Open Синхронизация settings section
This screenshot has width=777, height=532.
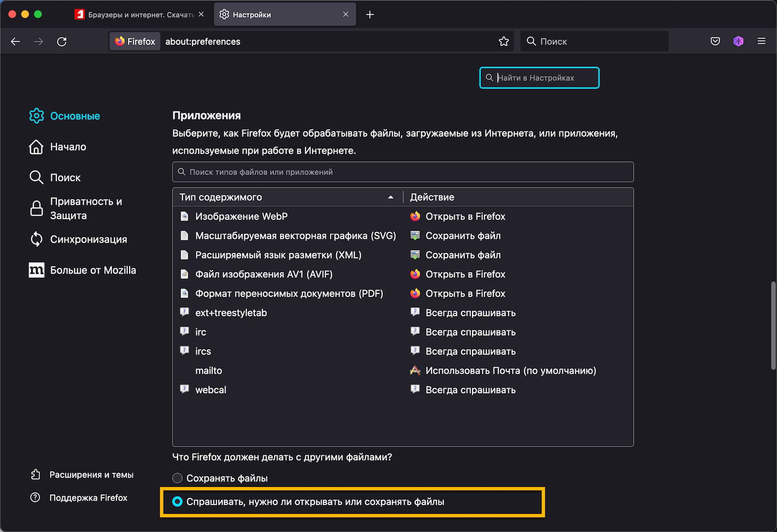[88, 239]
